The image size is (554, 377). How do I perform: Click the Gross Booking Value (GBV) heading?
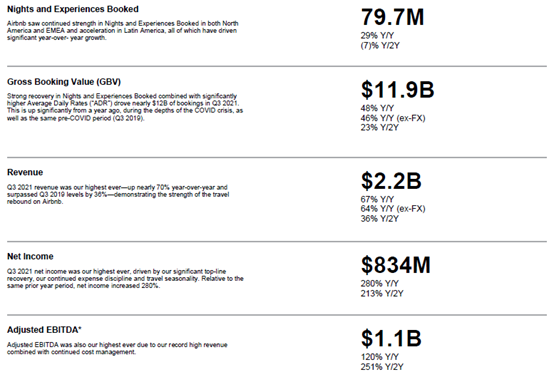pos(64,82)
